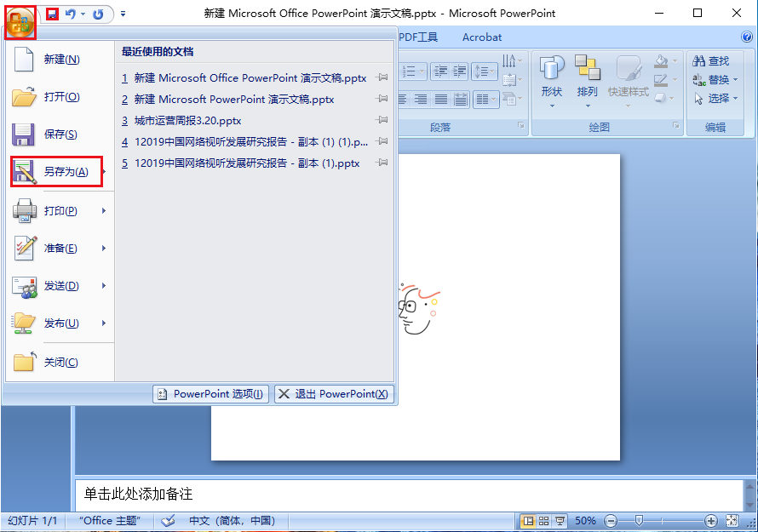Click the align text right icon
Viewport: 758px width, 532px height.
[421, 100]
